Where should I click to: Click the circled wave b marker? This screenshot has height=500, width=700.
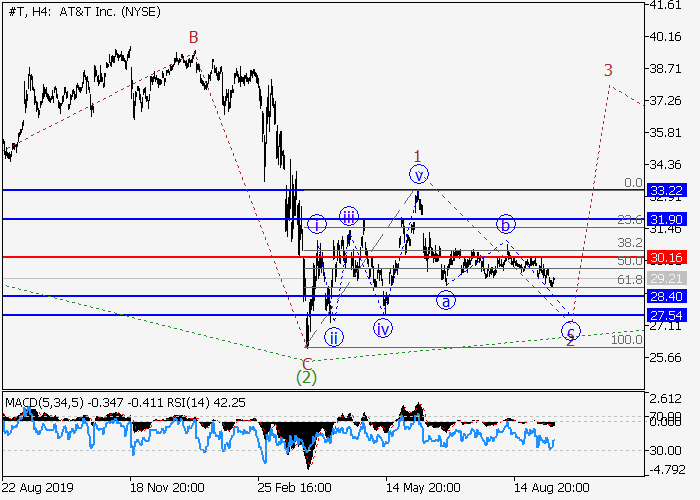point(508,224)
